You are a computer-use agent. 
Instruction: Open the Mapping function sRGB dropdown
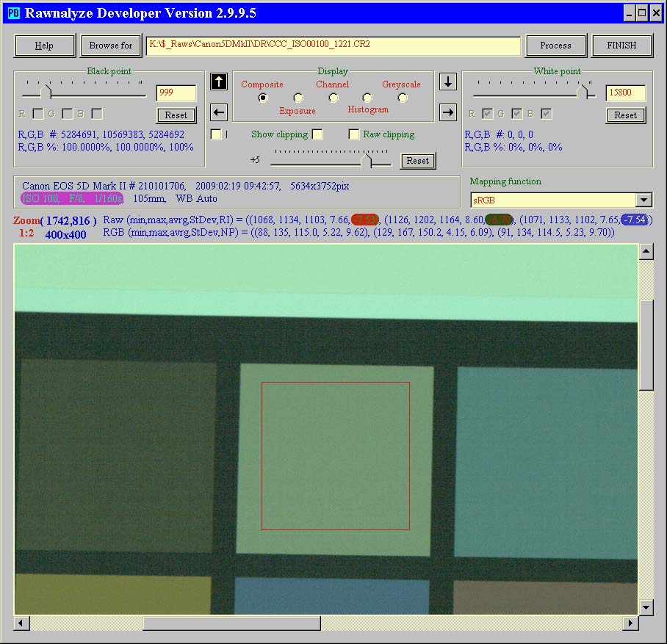pyautogui.click(x=643, y=200)
